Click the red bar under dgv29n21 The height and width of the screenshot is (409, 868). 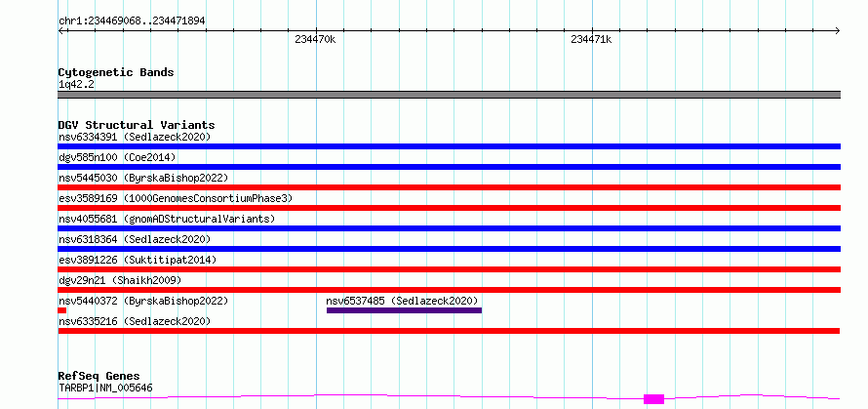pos(449,290)
